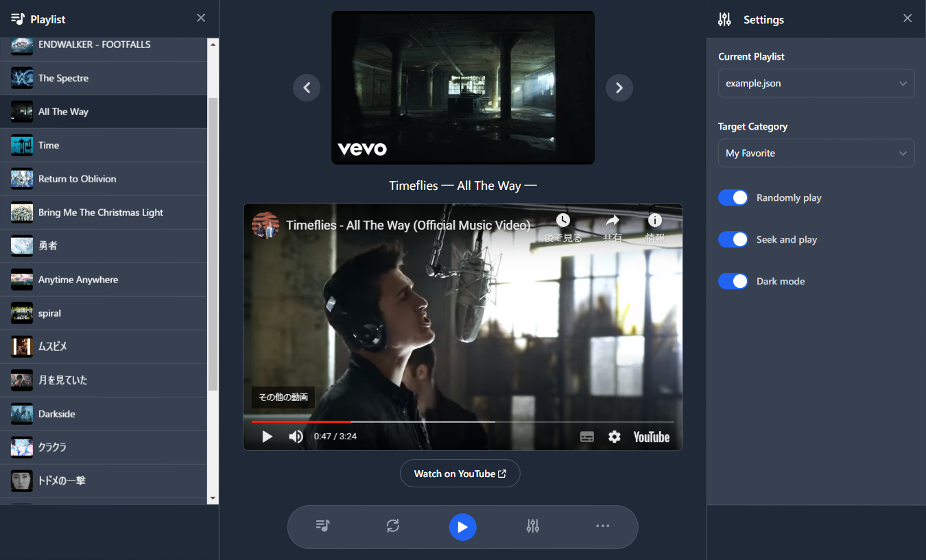Select All The Way in playlist
Viewport: 926px width, 560px height.
coord(104,112)
